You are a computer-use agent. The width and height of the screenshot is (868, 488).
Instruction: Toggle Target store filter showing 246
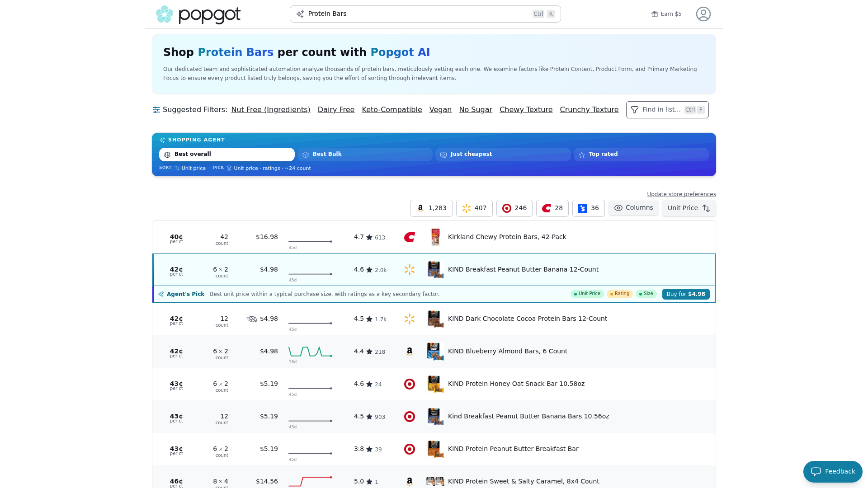(514, 208)
